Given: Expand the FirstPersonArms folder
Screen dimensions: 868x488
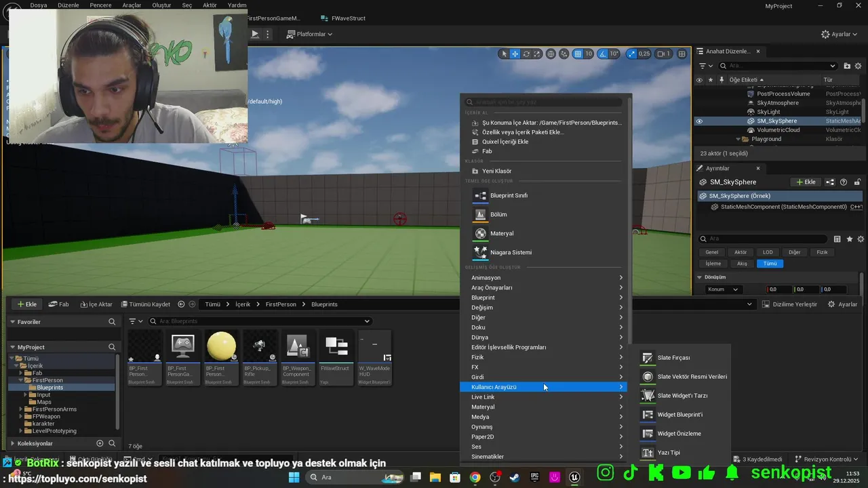Looking at the screenshot, I should click(x=20, y=409).
